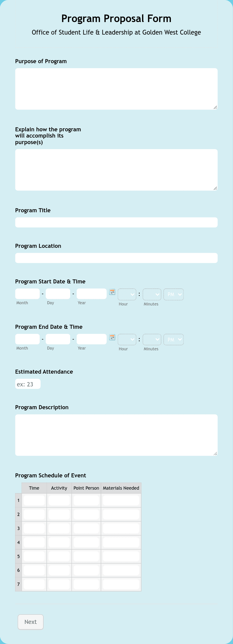Open the Hour dropdown for start time

[127, 294]
